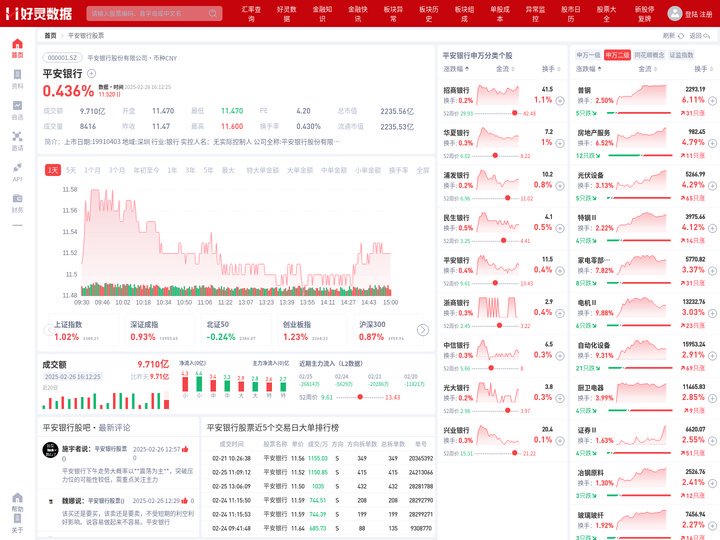Click the user avatar icon
Image resolution: width=720 pixels, height=540 pixels.
coord(674,13)
